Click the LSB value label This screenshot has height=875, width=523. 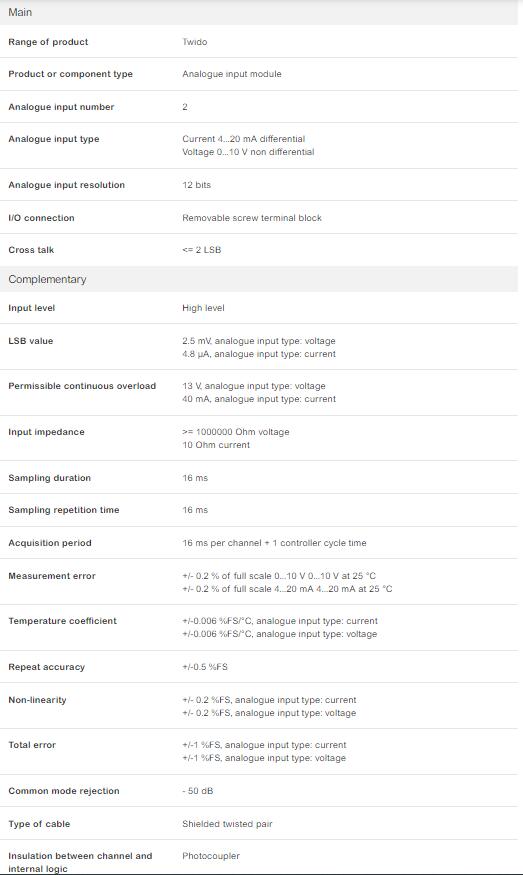31,341
